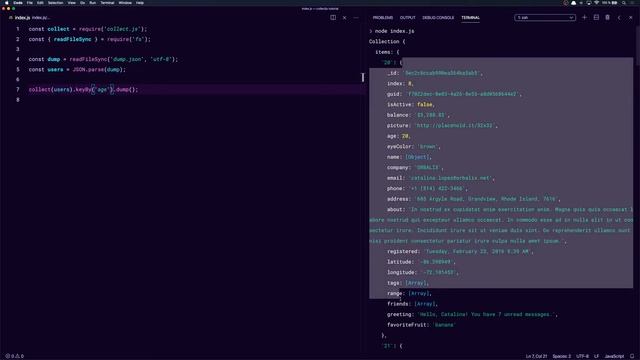
Task: Switch to the OUTPUT tab
Action: coord(407,18)
